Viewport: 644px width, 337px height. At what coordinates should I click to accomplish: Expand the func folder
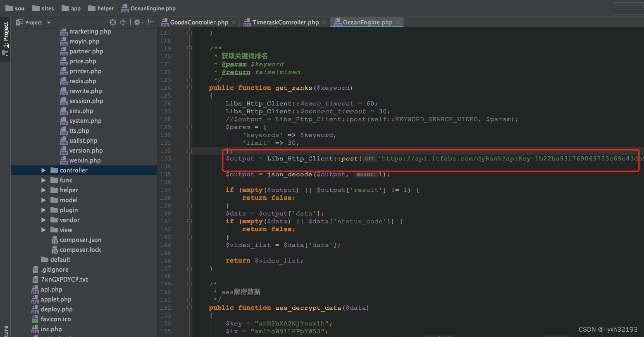point(43,180)
